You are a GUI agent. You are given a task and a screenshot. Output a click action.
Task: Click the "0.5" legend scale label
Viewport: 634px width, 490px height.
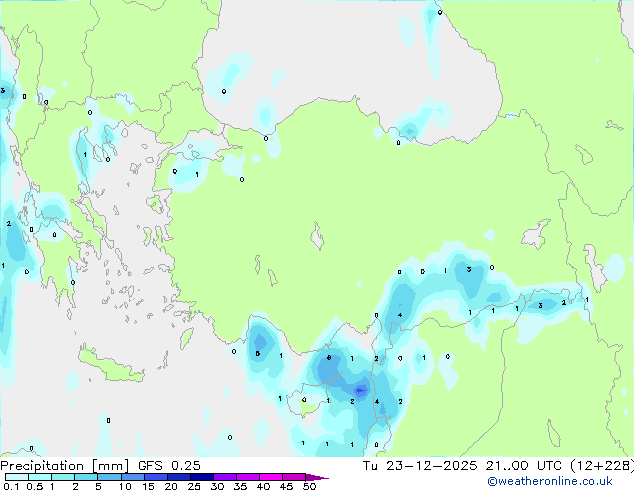coord(35,486)
